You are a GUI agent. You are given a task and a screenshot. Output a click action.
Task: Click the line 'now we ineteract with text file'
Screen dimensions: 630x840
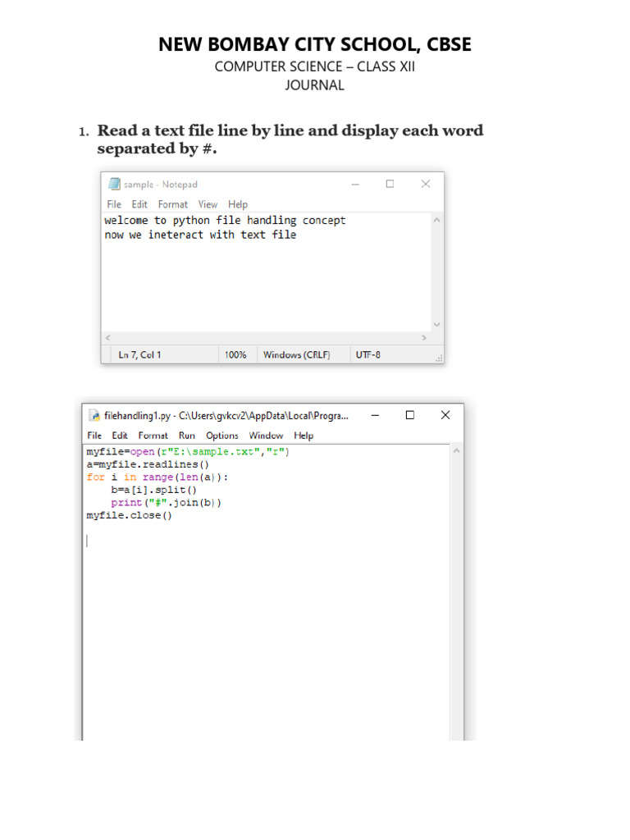[200, 235]
